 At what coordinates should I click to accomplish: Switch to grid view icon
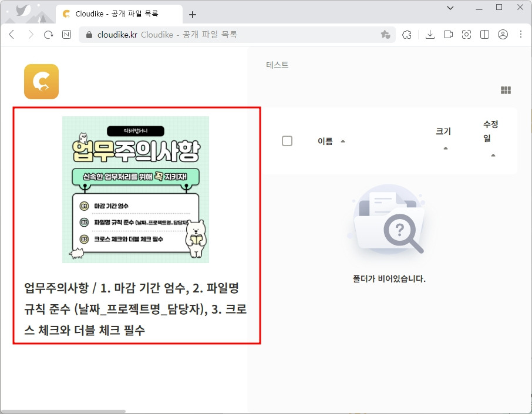[x=506, y=90]
